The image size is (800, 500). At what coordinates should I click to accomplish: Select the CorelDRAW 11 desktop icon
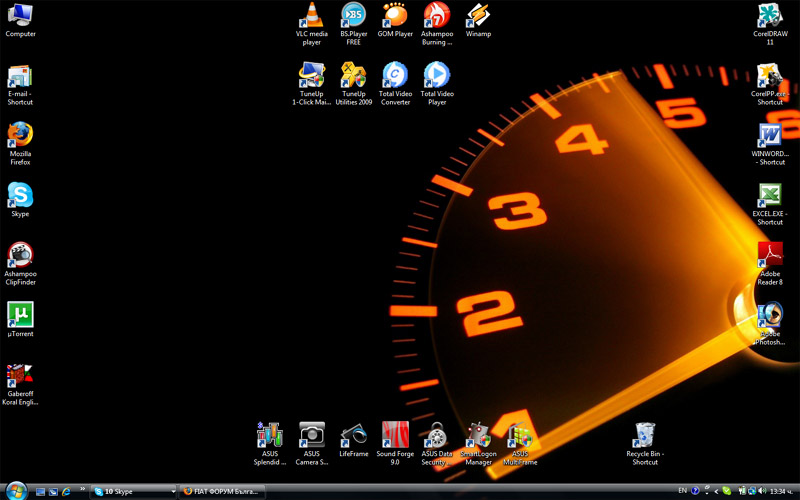pyautogui.click(x=769, y=16)
